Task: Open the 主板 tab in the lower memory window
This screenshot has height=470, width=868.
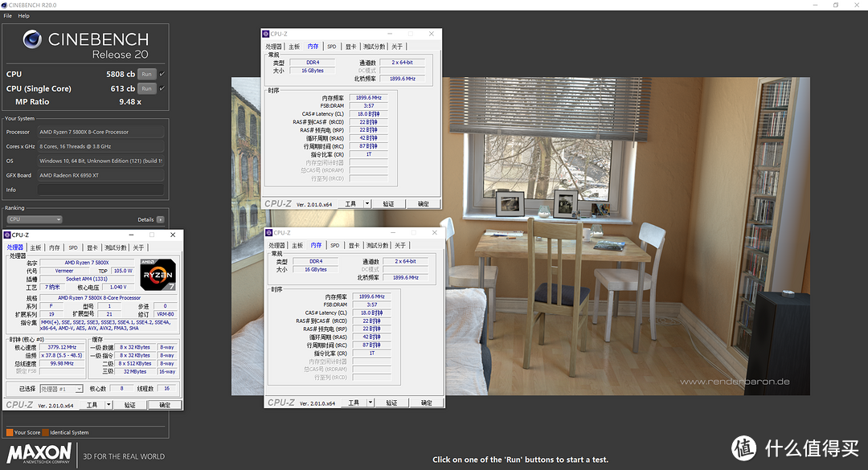Action: pos(297,245)
